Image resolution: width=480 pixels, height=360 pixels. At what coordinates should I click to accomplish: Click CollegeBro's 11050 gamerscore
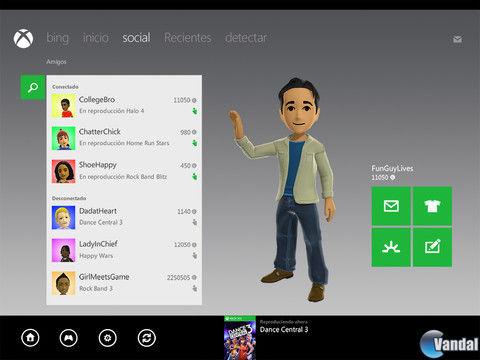185,100
